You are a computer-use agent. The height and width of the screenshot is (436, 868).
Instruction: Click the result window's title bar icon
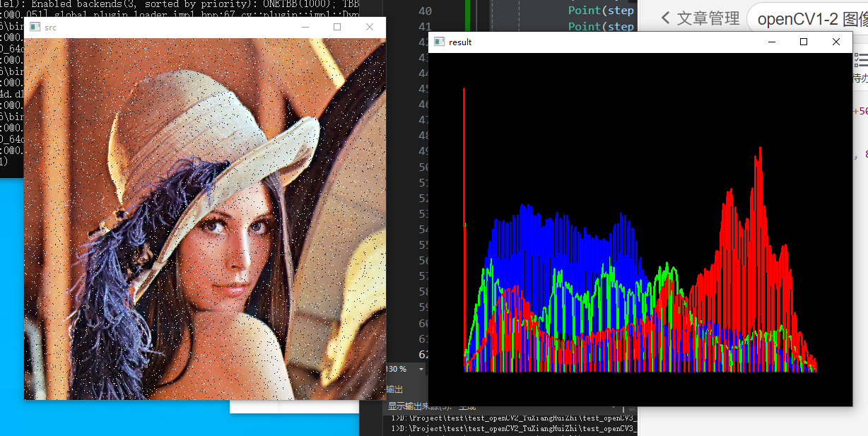(x=439, y=42)
